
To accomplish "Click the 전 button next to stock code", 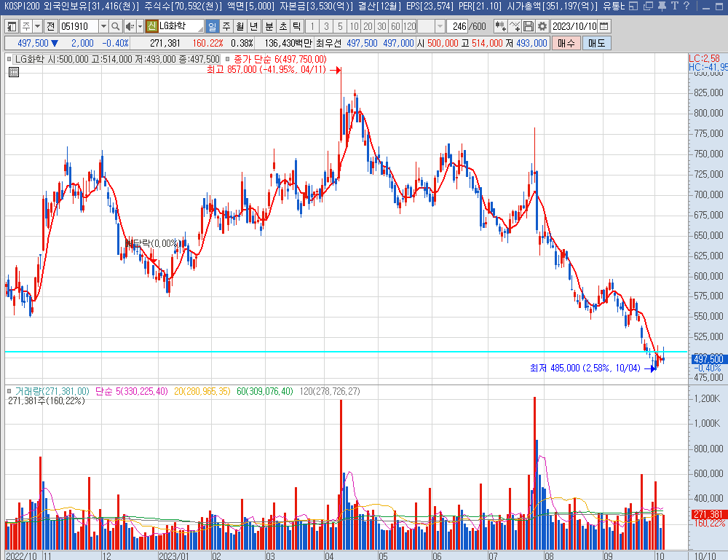I will tap(51, 26).
